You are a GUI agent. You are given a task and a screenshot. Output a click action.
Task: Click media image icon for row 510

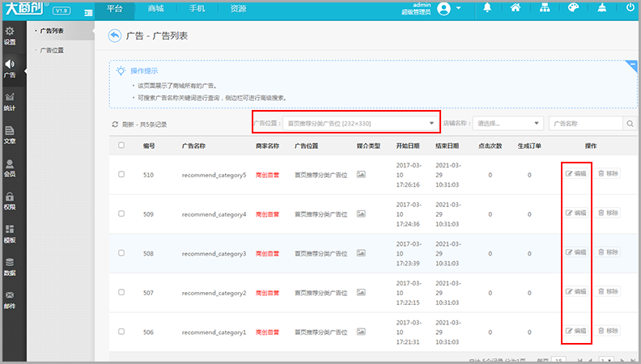(x=361, y=175)
